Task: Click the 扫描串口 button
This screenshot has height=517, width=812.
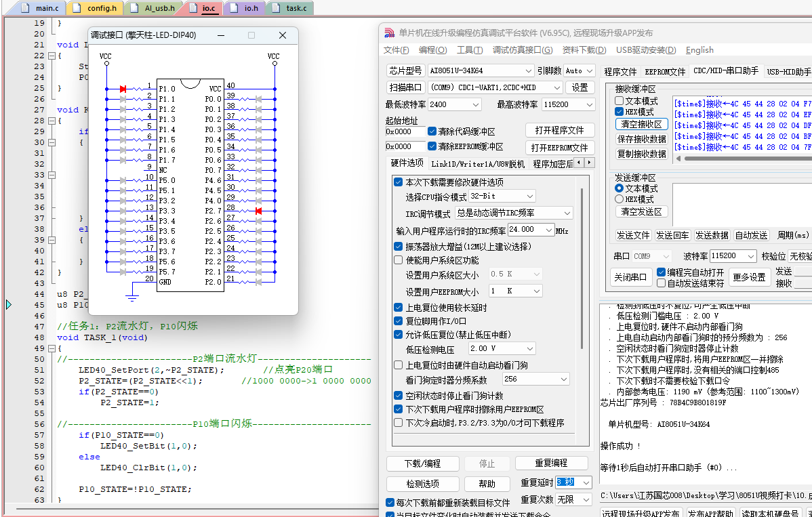Action: 405,87
